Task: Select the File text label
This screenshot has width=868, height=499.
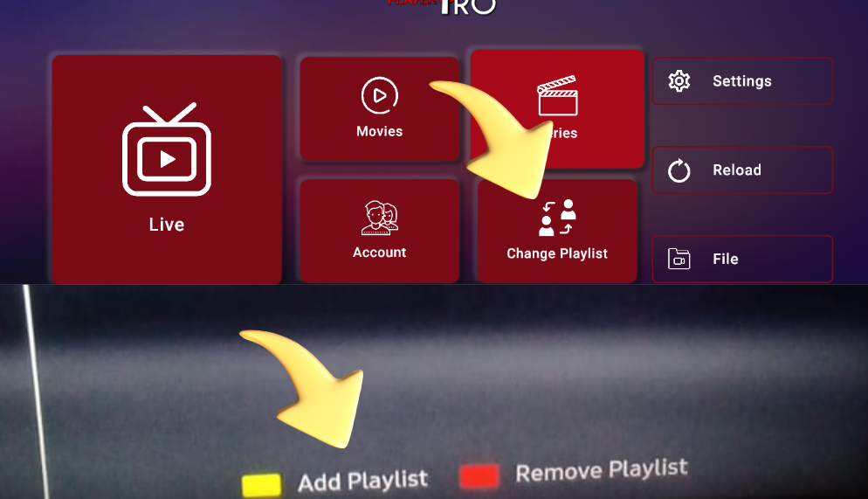Action: pos(725,259)
